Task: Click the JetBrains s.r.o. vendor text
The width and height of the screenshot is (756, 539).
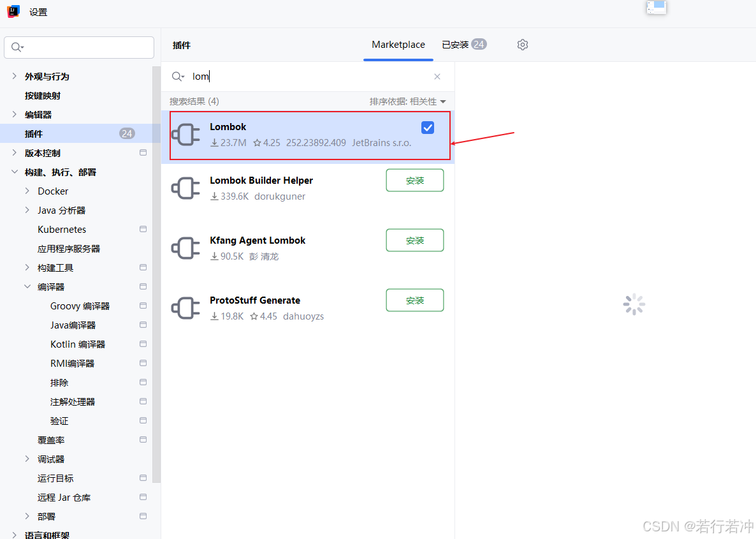Action: [381, 143]
